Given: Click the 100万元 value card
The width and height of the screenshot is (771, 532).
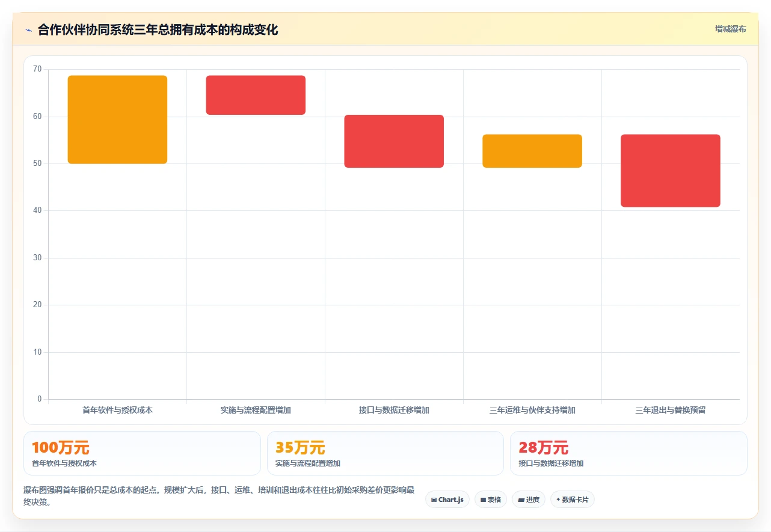Looking at the screenshot, I should tap(142, 453).
